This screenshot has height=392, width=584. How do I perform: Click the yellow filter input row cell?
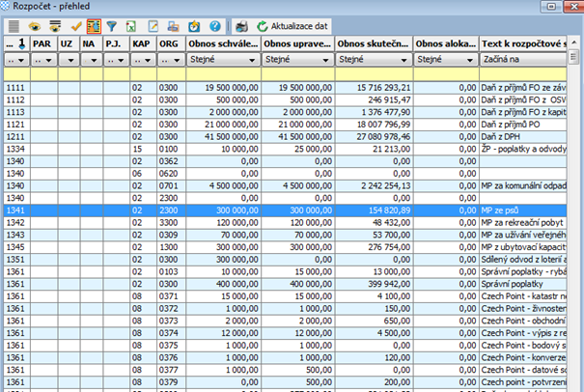[290, 73]
